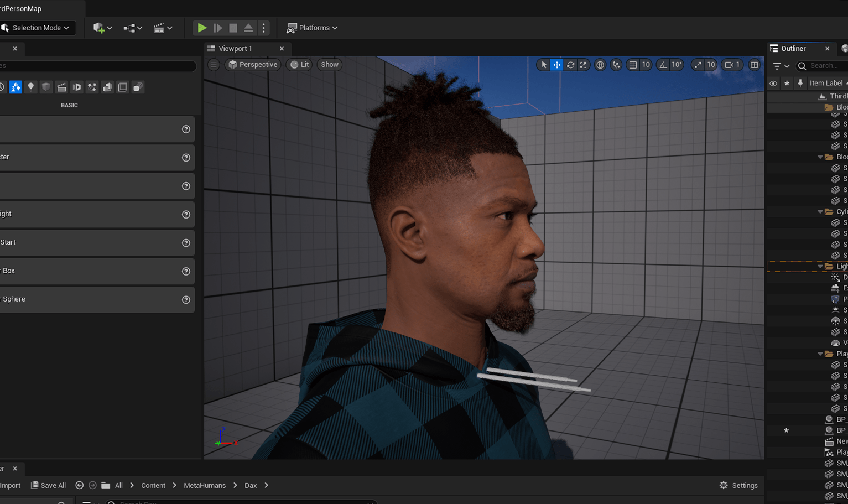Open Outliner filter options dropdown
The height and width of the screenshot is (504, 848).
pyautogui.click(x=781, y=66)
